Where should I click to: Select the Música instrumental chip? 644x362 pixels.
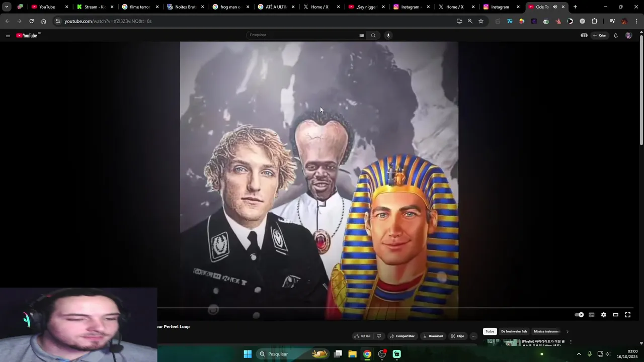click(547, 332)
